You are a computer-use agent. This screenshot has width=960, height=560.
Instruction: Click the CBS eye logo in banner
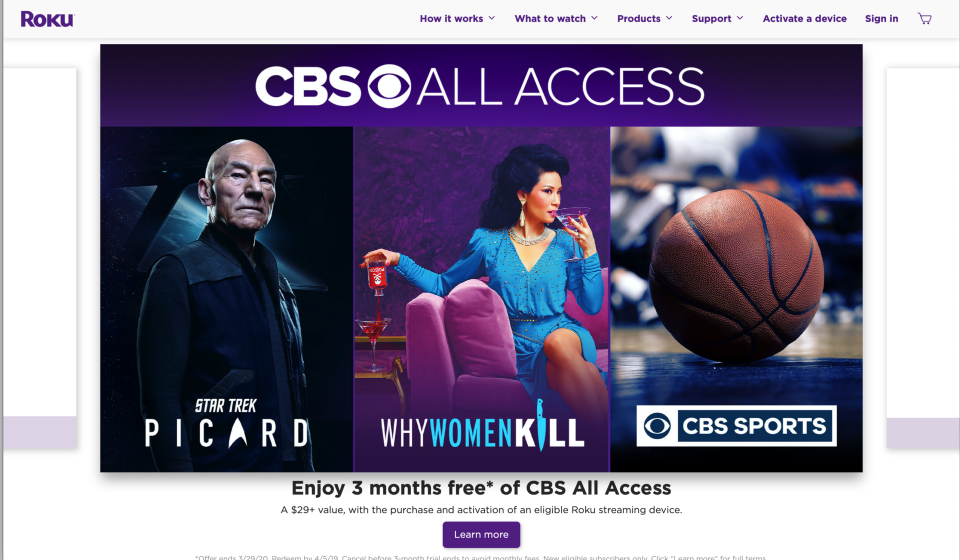(389, 86)
